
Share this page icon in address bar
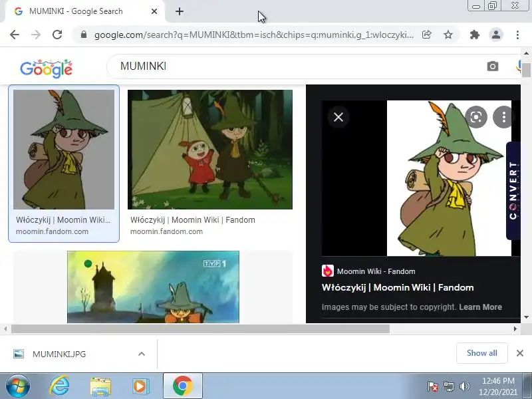coord(427,35)
